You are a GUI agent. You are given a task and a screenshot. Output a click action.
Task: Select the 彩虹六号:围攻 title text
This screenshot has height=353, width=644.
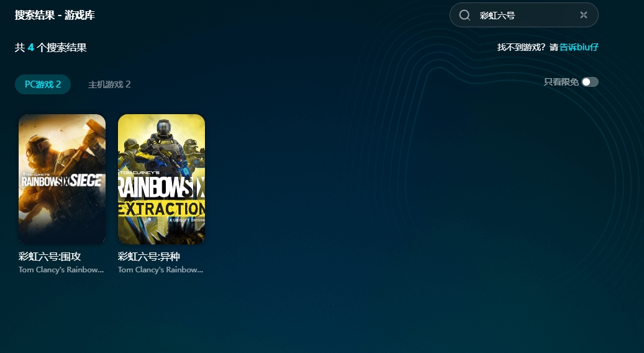click(50, 257)
